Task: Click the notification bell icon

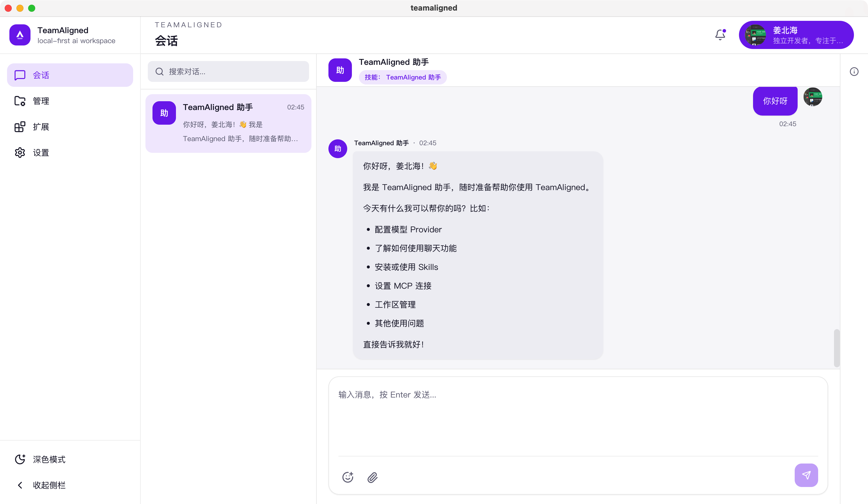Action: click(x=720, y=35)
